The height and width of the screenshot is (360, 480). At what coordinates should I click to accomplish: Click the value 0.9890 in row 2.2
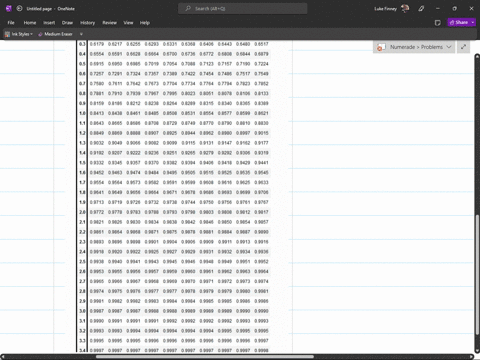coord(261,232)
